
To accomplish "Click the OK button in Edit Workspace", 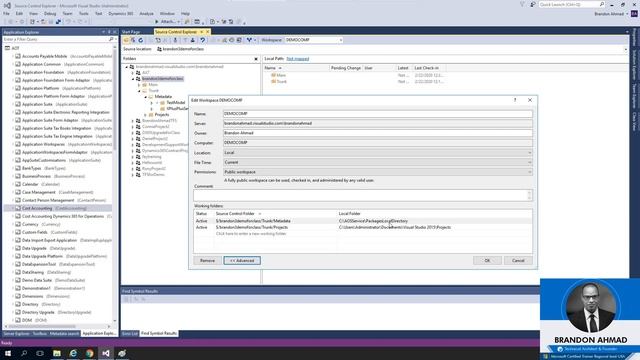I will point(487,260).
